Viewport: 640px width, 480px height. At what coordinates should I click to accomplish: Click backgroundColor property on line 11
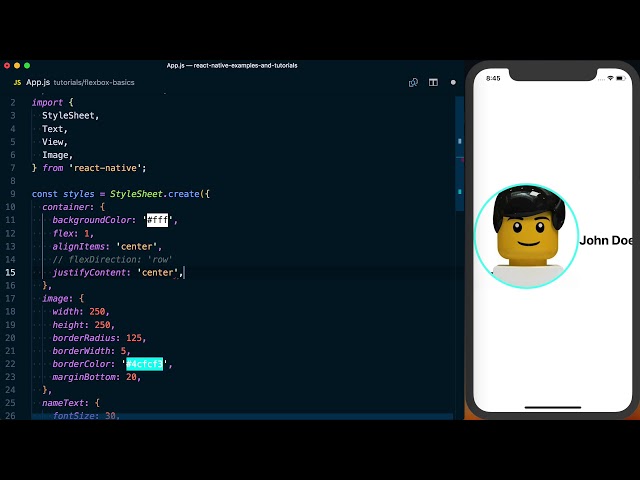(92, 220)
